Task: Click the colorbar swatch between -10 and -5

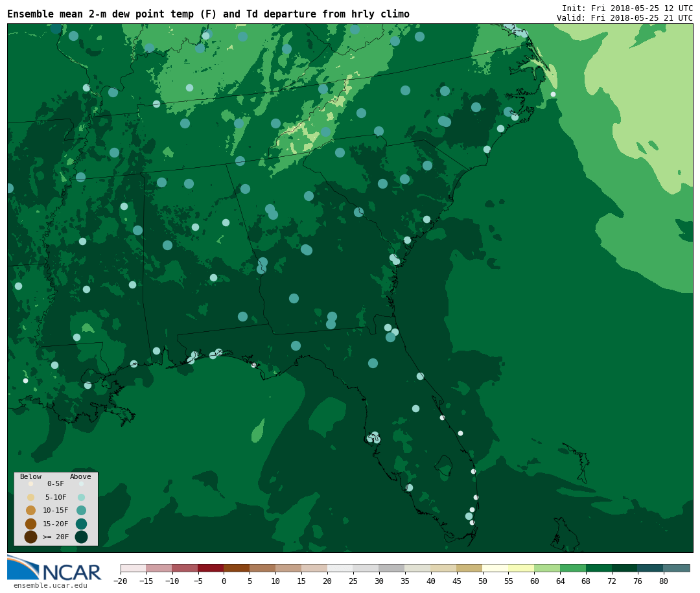Action: [x=185, y=568]
